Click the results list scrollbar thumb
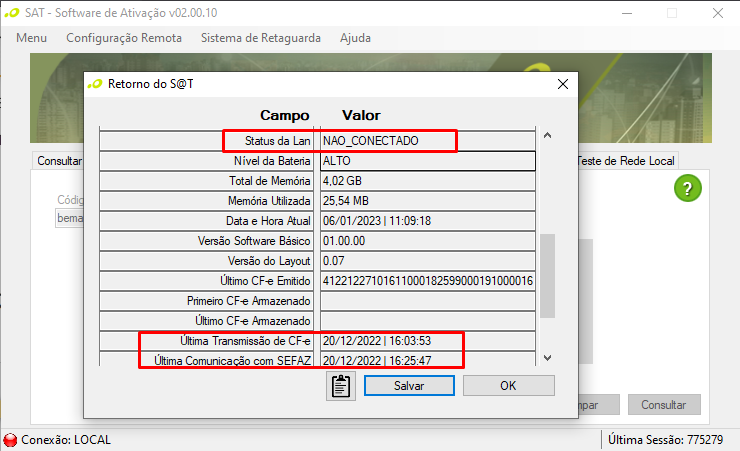 547,276
